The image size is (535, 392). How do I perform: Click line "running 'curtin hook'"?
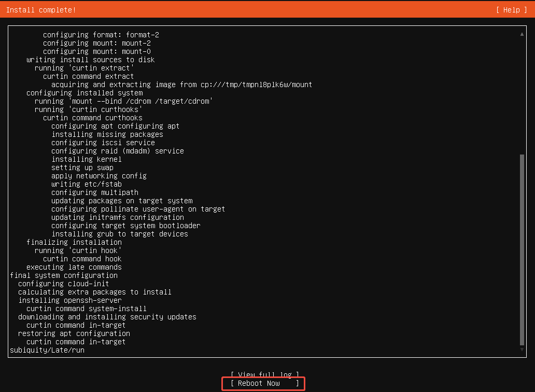tap(78, 250)
